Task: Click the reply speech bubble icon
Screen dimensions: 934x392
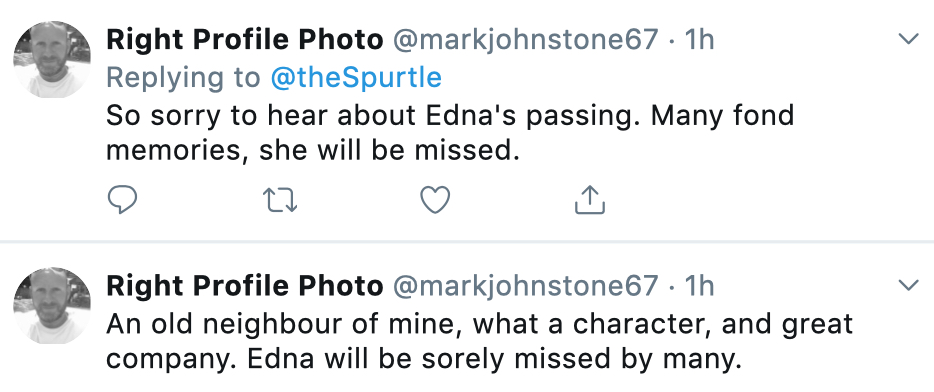Action: (x=123, y=200)
